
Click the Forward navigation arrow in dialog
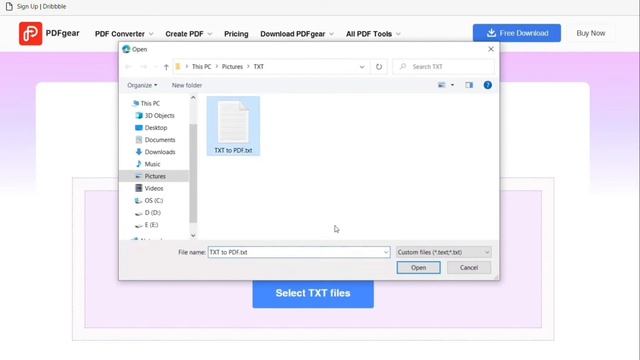[x=144, y=67]
